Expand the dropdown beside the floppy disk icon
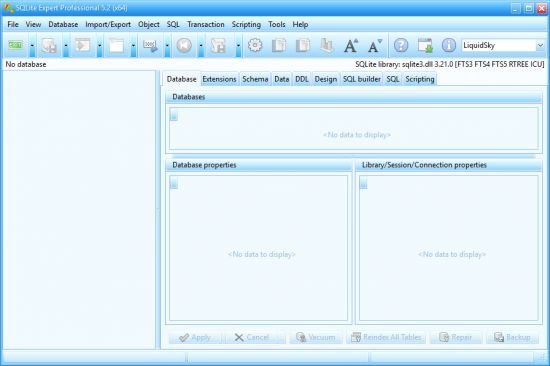 (x=238, y=46)
